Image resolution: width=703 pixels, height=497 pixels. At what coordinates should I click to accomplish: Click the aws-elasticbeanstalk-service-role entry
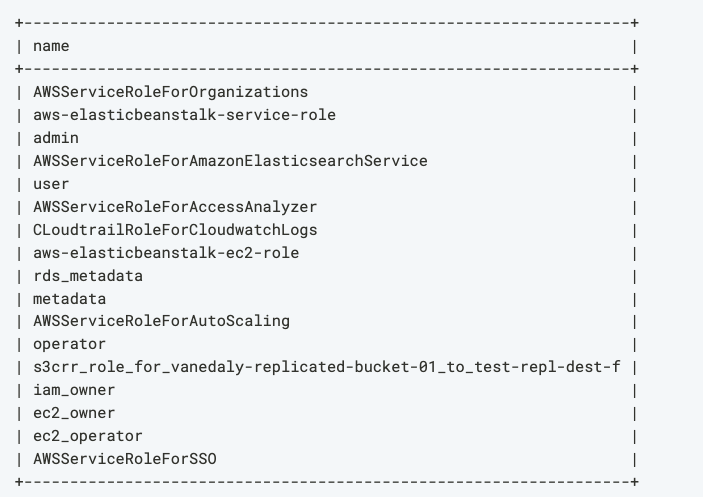[184, 115]
